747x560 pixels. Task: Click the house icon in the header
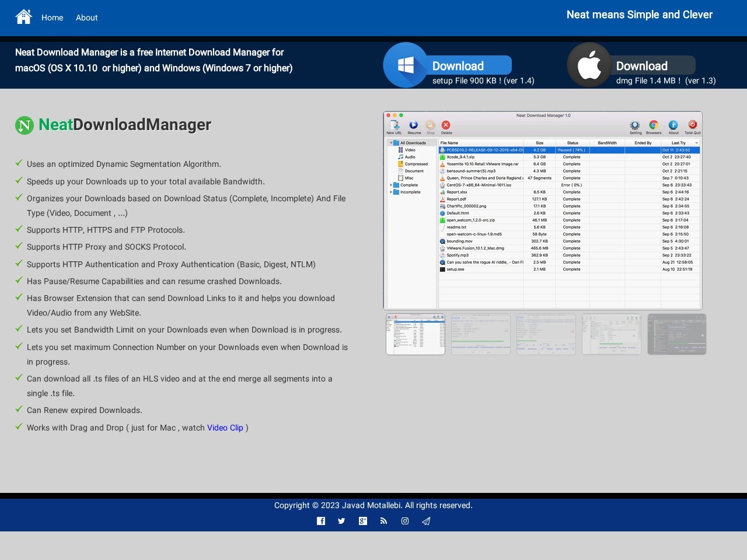point(24,17)
